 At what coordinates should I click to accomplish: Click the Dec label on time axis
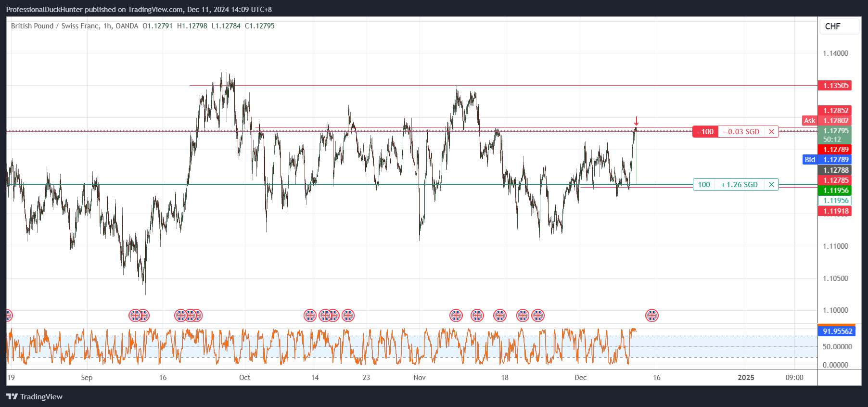tap(581, 378)
